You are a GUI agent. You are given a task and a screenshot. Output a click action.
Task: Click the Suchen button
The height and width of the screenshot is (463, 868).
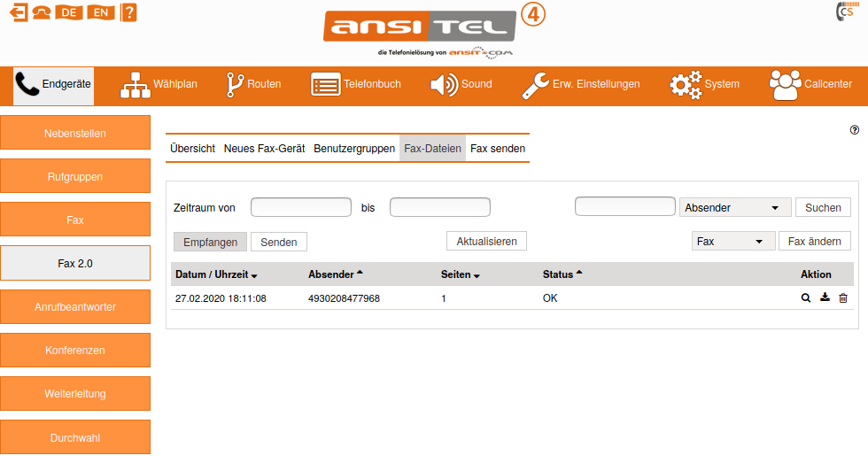point(823,207)
